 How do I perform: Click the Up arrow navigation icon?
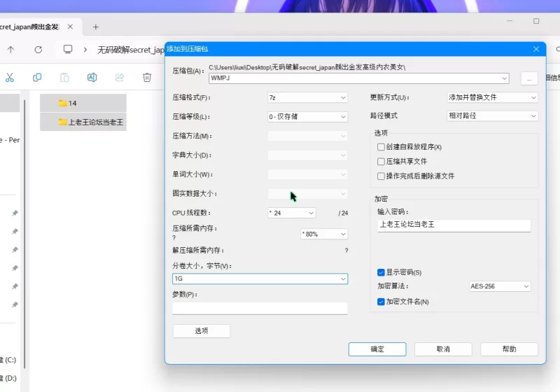10,50
